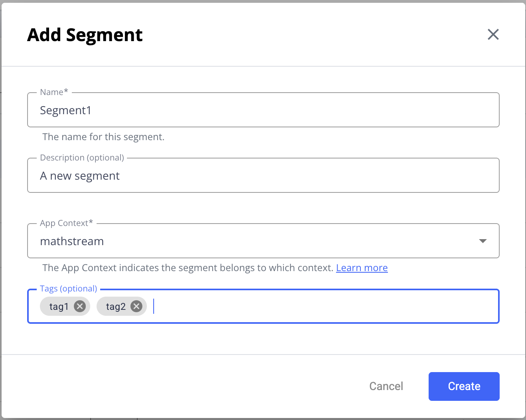This screenshot has width=526, height=420.
Task: Click the App Context* label
Action: pos(66,223)
